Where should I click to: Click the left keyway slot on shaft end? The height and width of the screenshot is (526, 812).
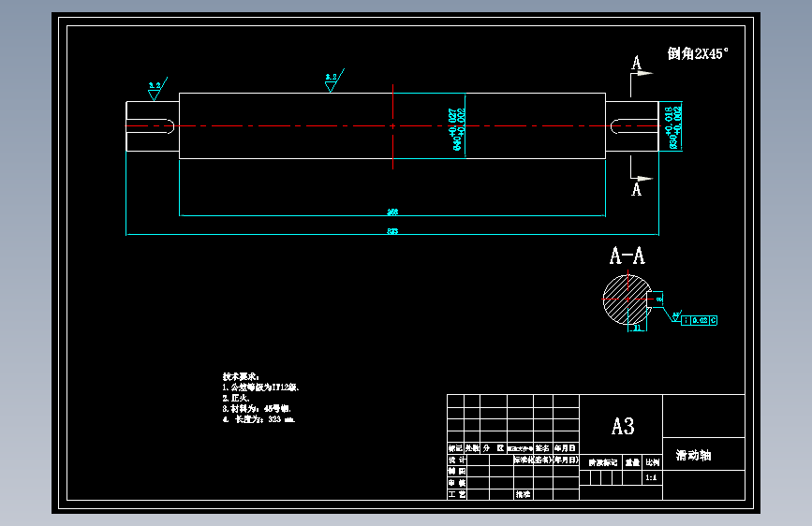pos(150,125)
